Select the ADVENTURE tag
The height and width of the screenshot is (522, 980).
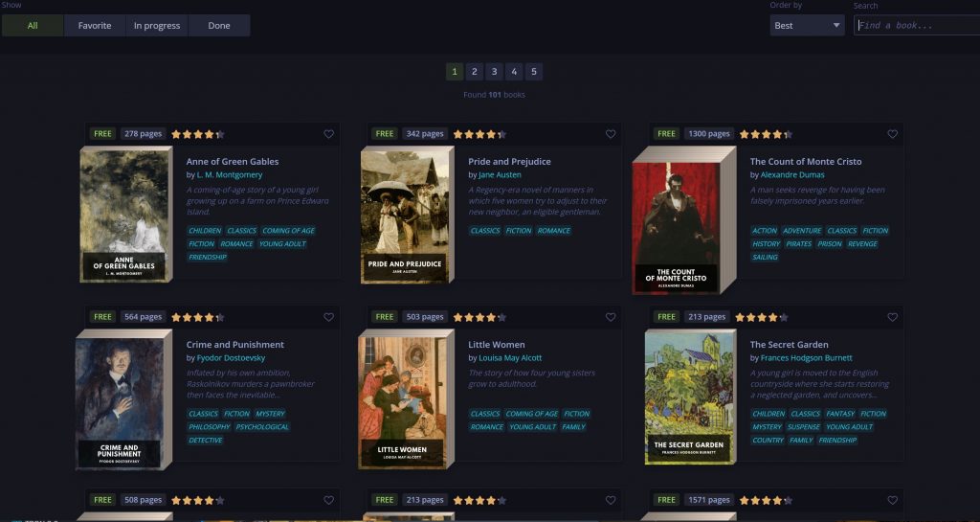[802, 231]
